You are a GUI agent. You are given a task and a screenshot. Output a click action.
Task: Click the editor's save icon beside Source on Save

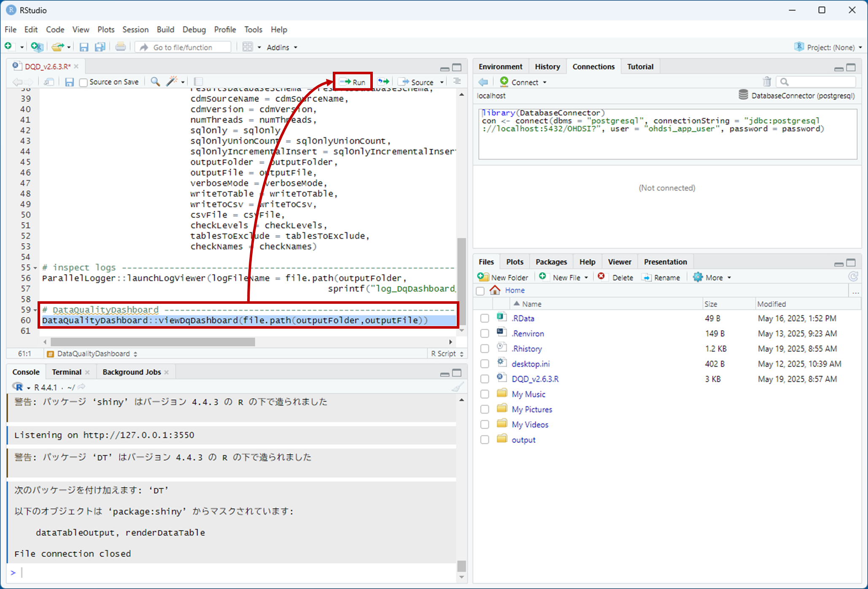pos(70,82)
